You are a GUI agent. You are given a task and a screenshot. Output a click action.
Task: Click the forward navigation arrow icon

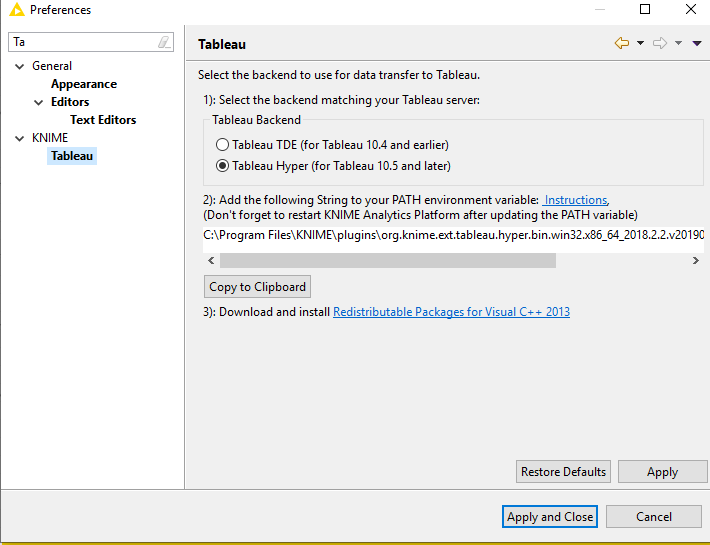tap(660, 43)
